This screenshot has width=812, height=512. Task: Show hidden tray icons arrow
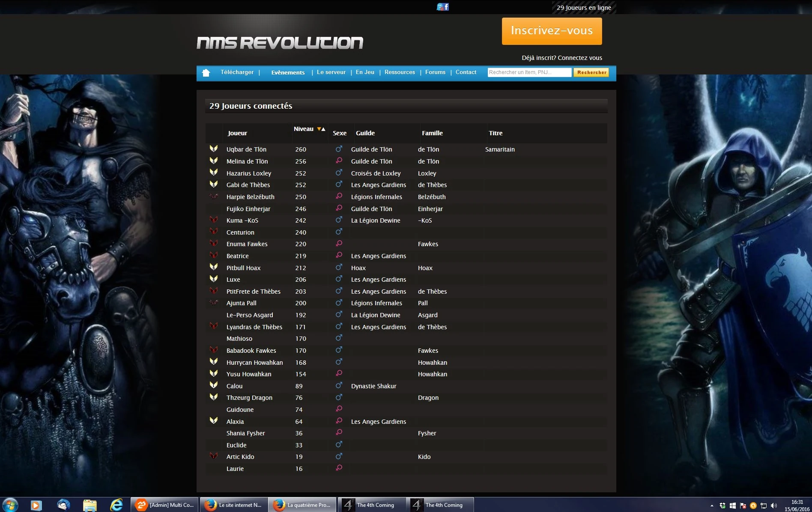(x=712, y=506)
